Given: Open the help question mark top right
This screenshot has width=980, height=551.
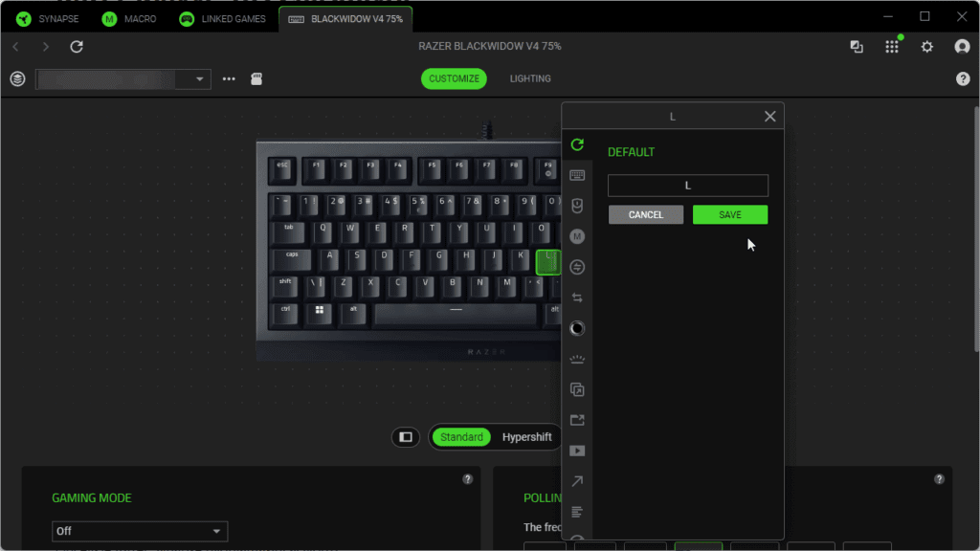Looking at the screenshot, I should 963,78.
